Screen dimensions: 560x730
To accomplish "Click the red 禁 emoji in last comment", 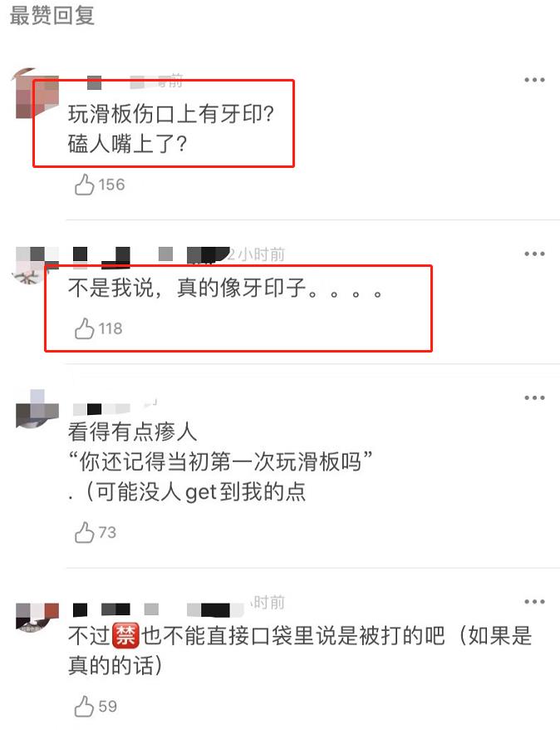I will click(125, 636).
